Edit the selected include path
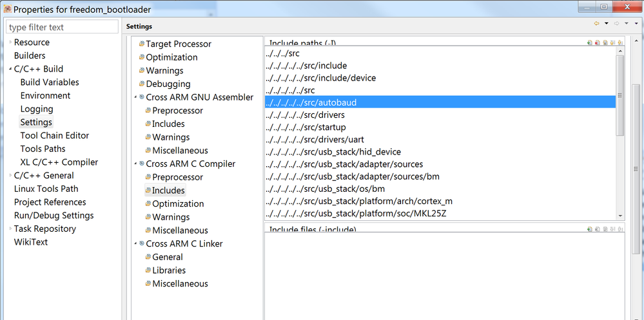 pyautogui.click(x=605, y=42)
